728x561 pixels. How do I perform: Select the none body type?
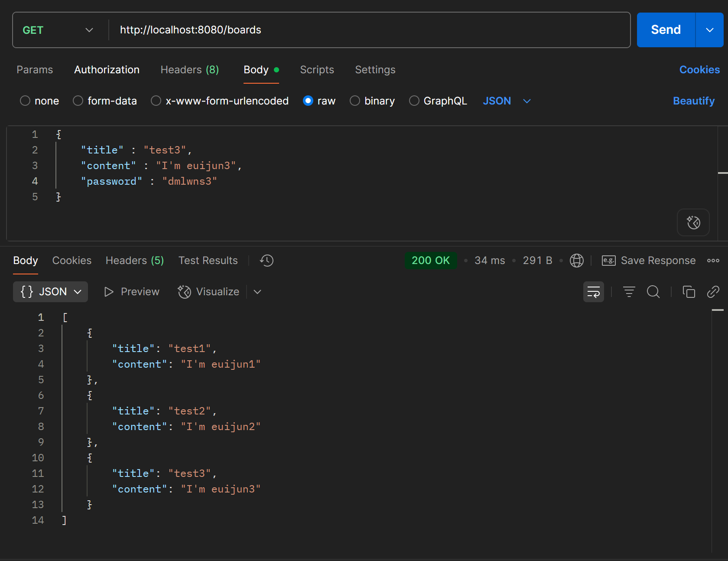tap(25, 101)
